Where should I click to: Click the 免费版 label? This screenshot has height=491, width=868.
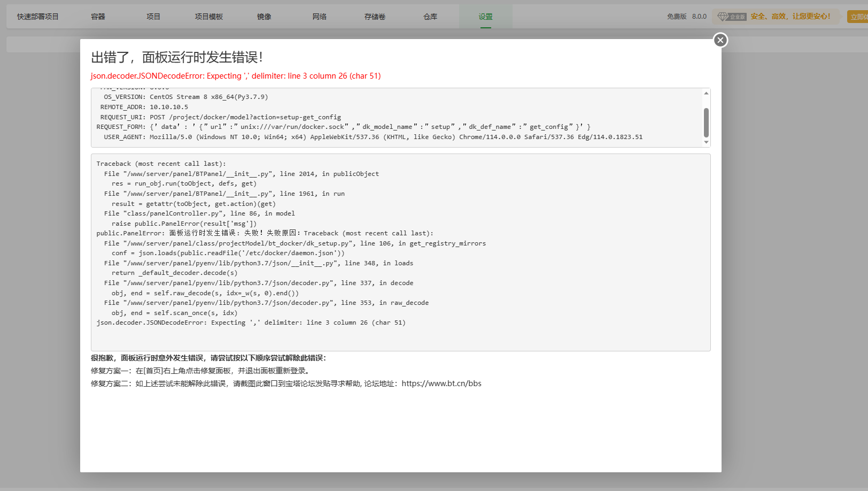pyautogui.click(x=677, y=17)
